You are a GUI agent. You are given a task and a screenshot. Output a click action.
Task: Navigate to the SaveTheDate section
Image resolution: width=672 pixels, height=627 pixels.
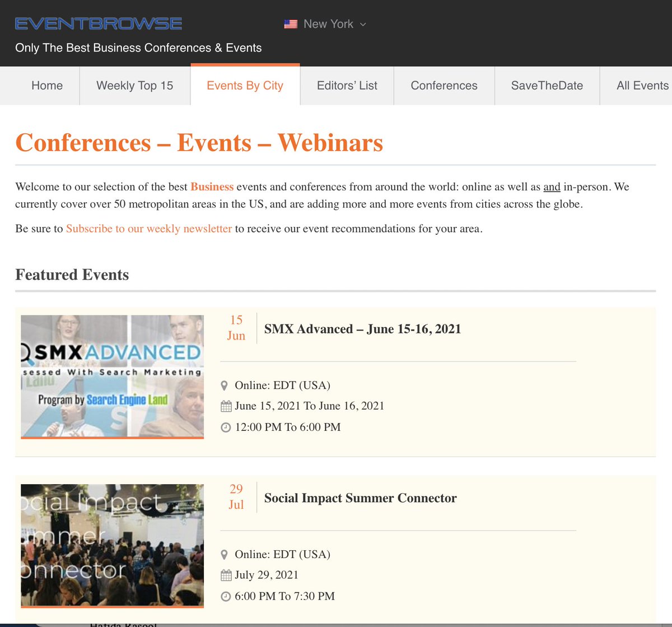pyautogui.click(x=547, y=85)
